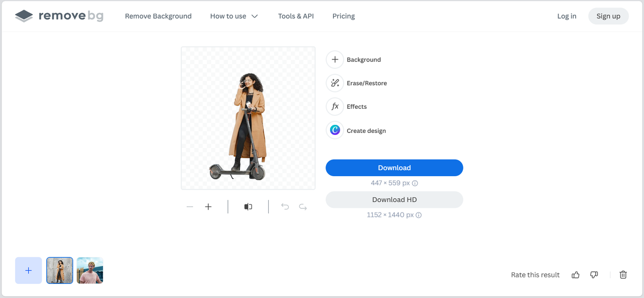Select the man in pink shirt thumbnail
Viewport: 644px width, 298px height.
(x=90, y=270)
